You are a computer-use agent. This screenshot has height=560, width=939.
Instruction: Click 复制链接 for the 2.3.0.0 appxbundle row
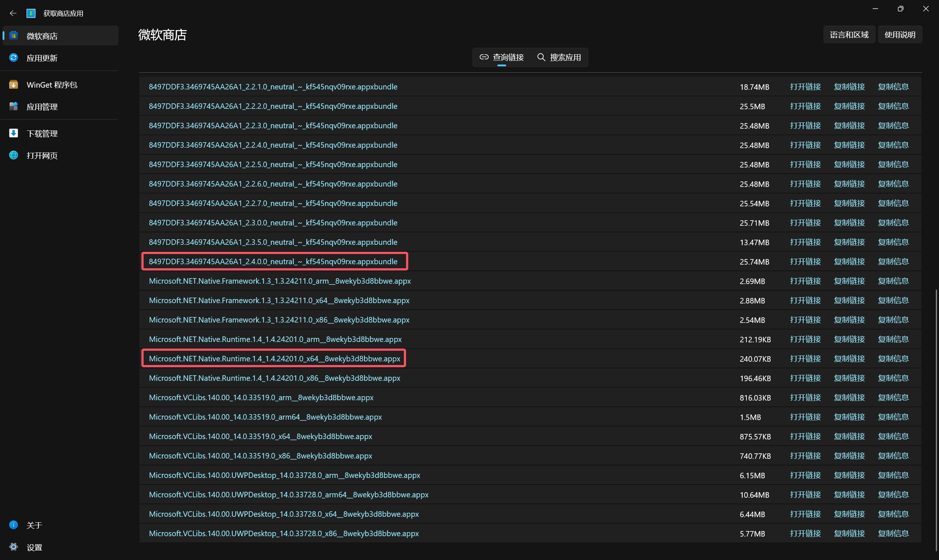click(x=849, y=222)
